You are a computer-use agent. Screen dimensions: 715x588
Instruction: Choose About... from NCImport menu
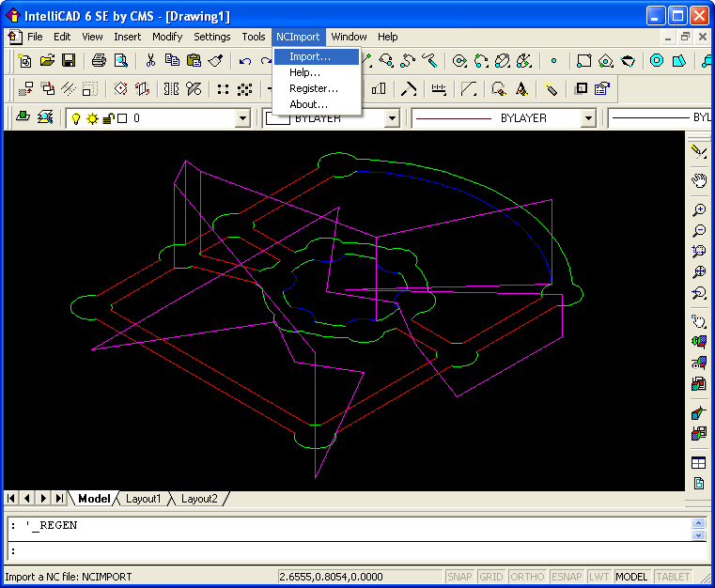317,104
